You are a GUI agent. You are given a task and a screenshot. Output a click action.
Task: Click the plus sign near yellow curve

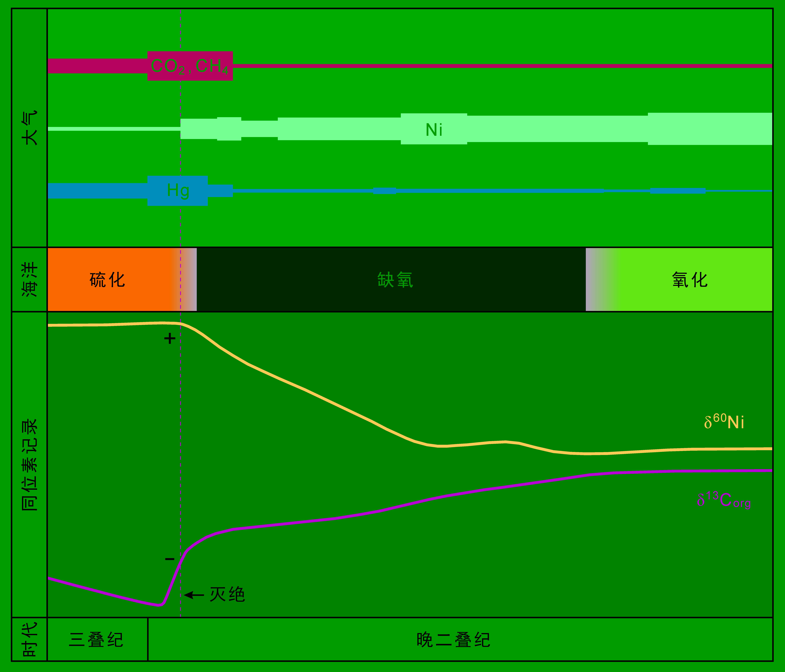[x=170, y=338]
